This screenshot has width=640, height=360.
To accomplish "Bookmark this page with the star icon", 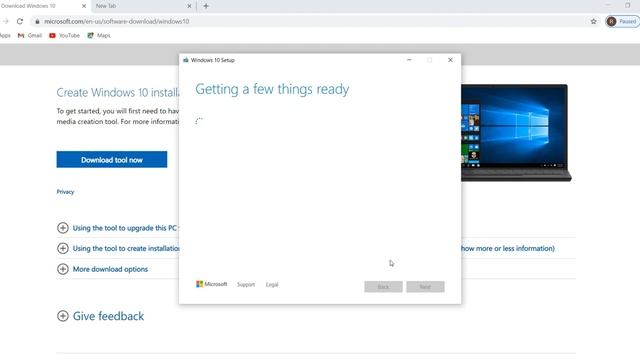I will 593,21.
